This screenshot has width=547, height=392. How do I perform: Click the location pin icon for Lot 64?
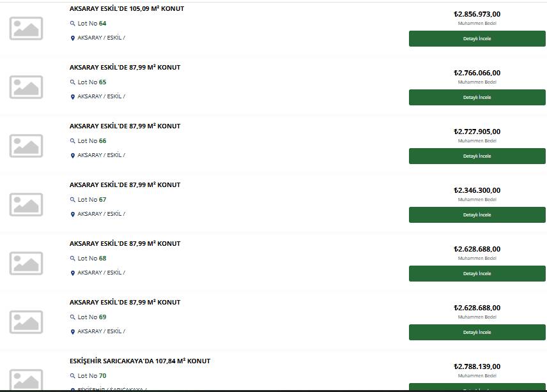tap(73, 38)
